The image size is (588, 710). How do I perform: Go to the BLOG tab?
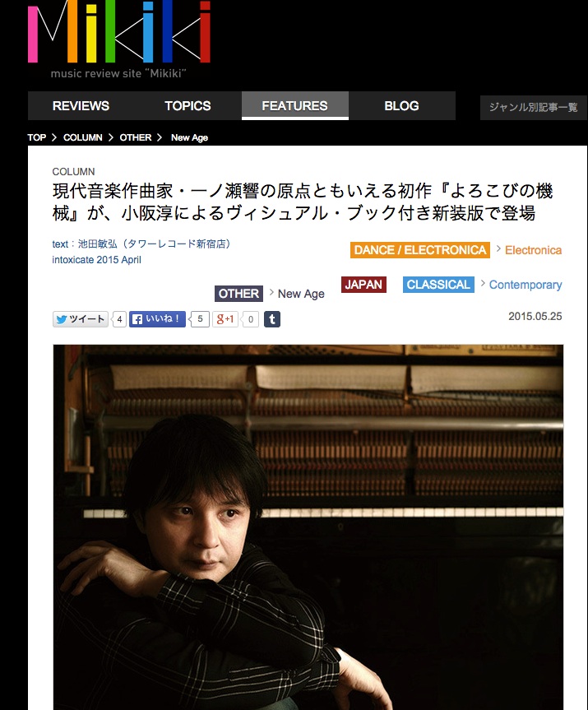click(x=401, y=106)
